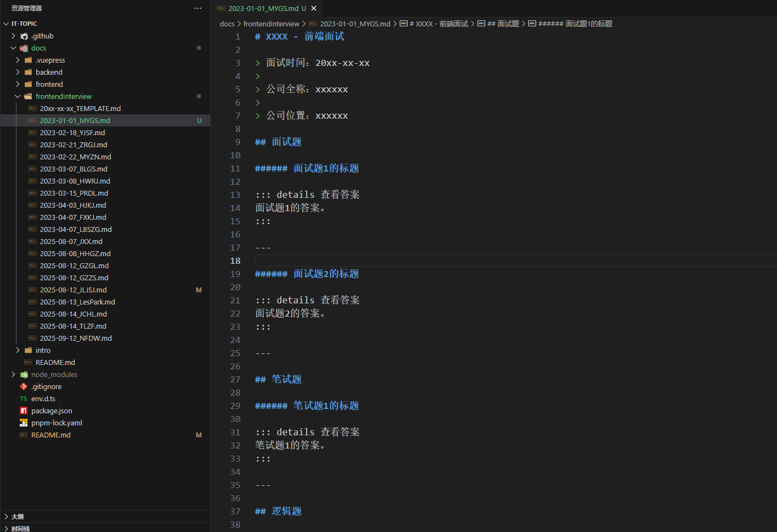777x532 pixels.
Task: Close the 2023-01-01_MYGS.md editor tab
Action: pos(314,8)
